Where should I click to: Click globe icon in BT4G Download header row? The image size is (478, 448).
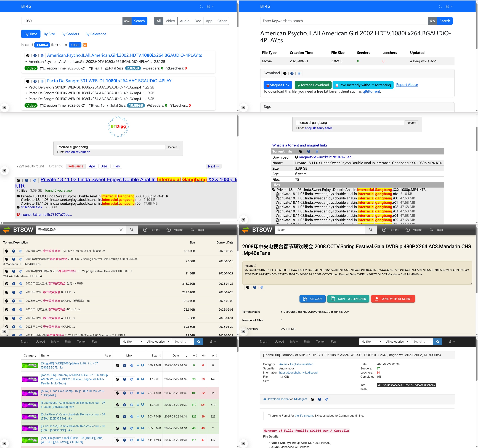299,73
